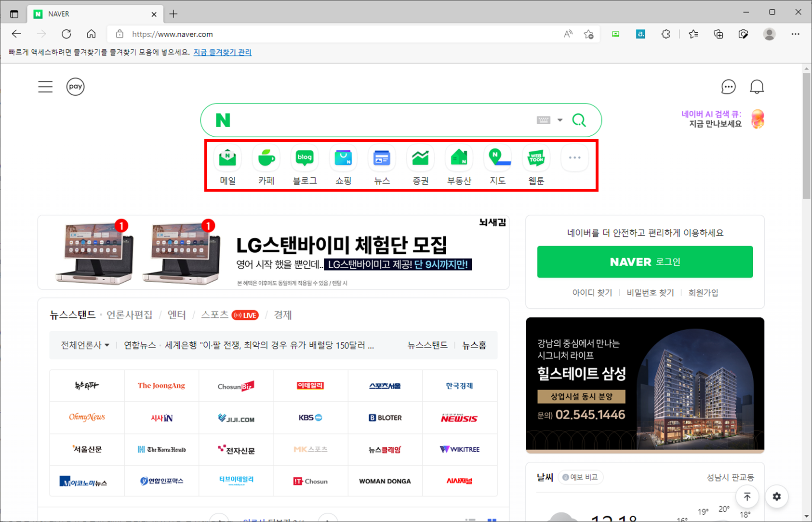Screen dimensions: 812x522
Task: Open the Favorites list icon in toolbar
Action: click(x=693, y=34)
